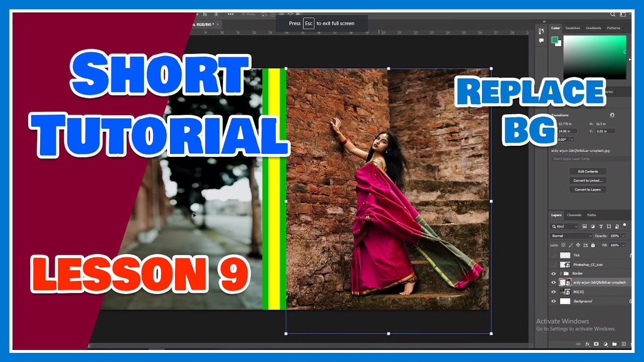Open the History panel icon
This screenshot has width=644, height=362.
pyautogui.click(x=541, y=31)
